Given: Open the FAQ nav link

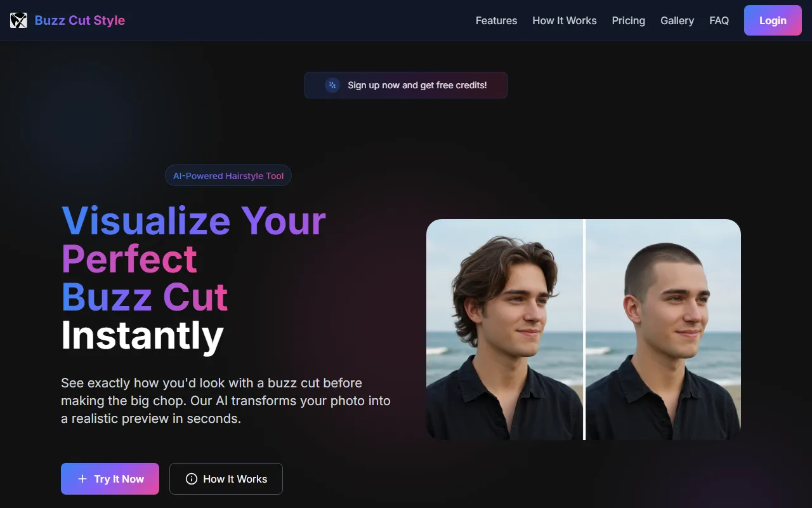Looking at the screenshot, I should pos(719,20).
